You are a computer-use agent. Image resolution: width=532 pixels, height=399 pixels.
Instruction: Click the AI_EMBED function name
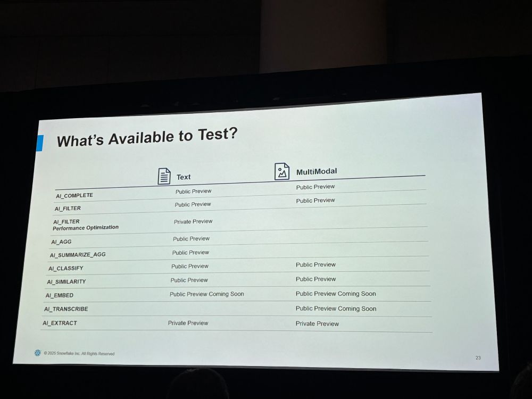pyautogui.click(x=60, y=295)
